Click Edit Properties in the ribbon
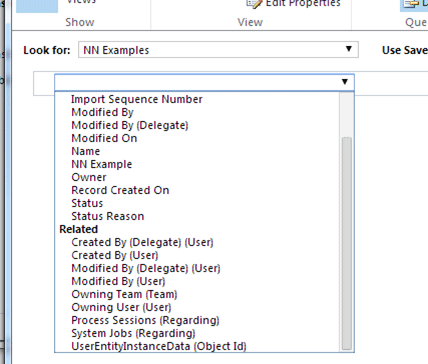Viewport: 428px width, 364px height. tap(303, 3)
